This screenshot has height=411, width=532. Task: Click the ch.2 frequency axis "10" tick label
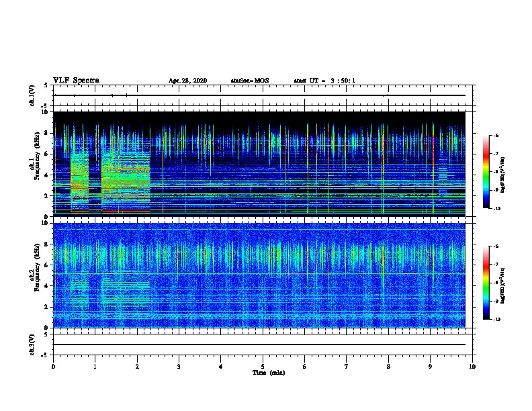44,223
